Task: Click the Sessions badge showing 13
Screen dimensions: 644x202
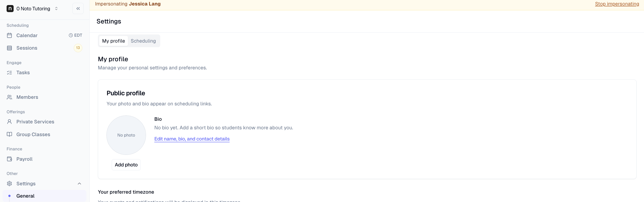Action: click(78, 48)
